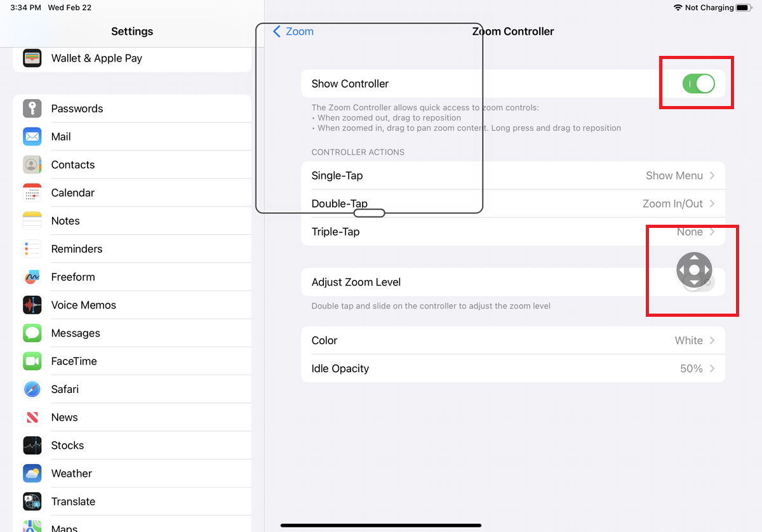Viewport: 762px width, 532px height.
Task: Select the Freeform icon in sidebar
Action: (x=32, y=277)
